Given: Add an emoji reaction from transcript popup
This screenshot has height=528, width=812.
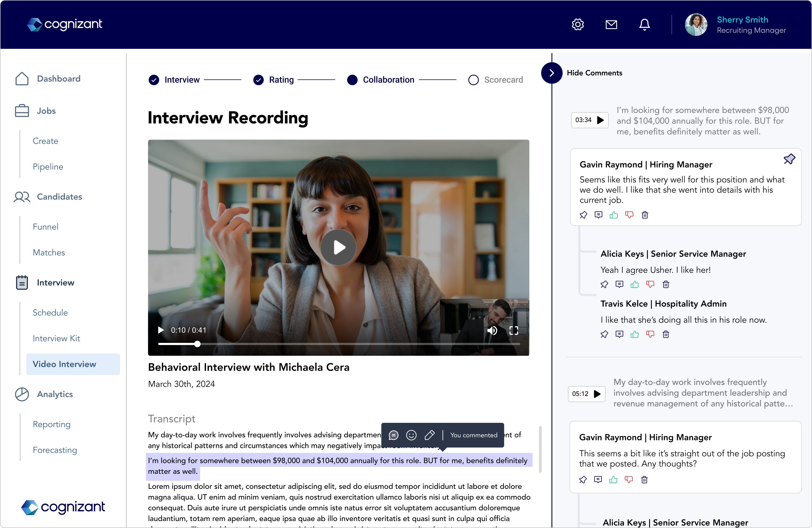Looking at the screenshot, I should point(411,435).
